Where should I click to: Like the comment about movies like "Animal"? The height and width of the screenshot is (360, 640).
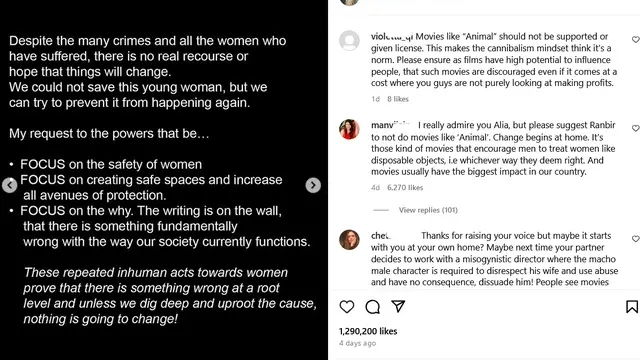coord(636,40)
